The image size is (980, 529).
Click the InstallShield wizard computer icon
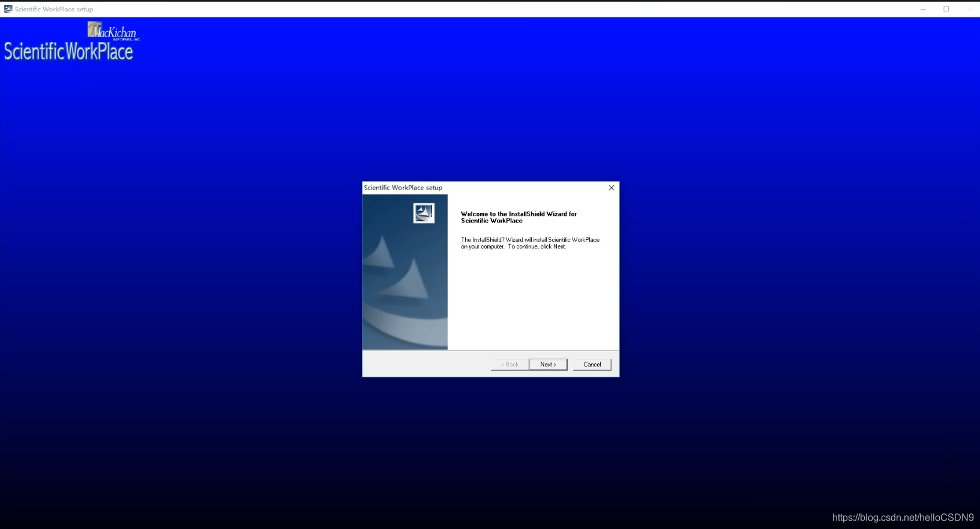424,213
